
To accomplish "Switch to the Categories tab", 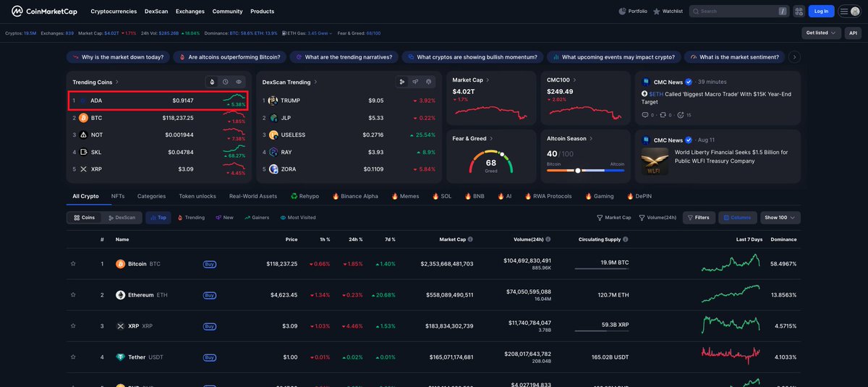I will pyautogui.click(x=151, y=196).
